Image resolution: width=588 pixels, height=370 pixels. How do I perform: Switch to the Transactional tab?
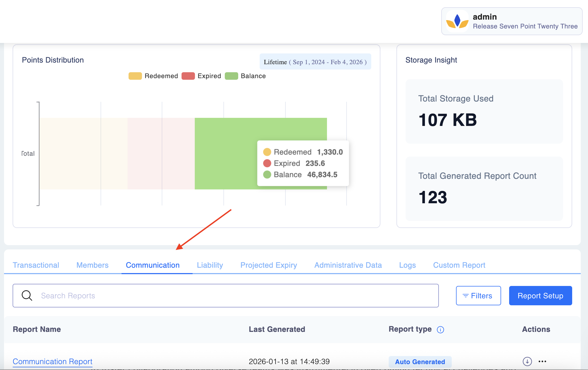coord(36,265)
